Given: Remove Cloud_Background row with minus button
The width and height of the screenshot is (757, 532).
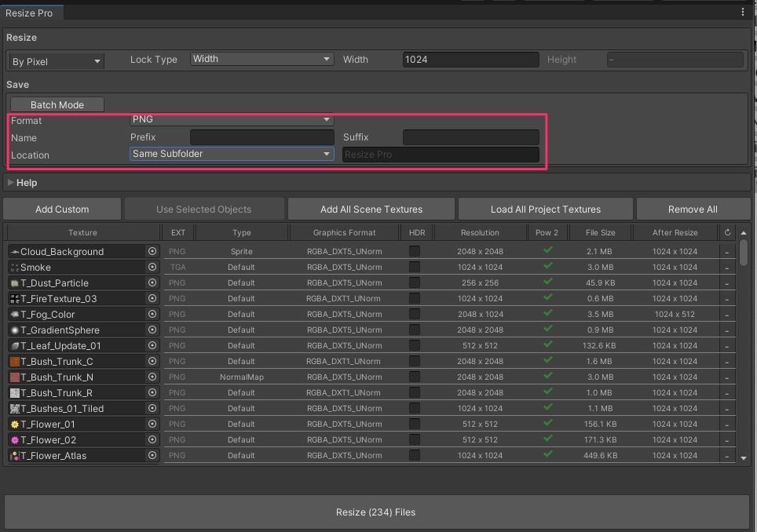Looking at the screenshot, I should click(x=727, y=252).
